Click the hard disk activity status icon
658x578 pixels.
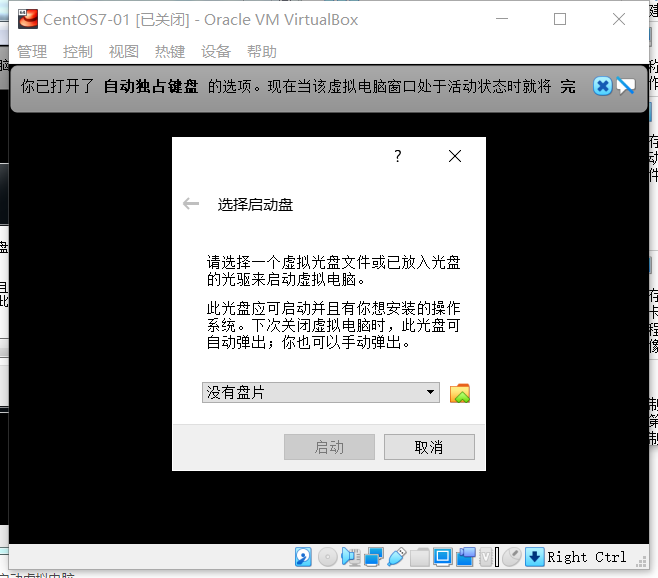303,557
